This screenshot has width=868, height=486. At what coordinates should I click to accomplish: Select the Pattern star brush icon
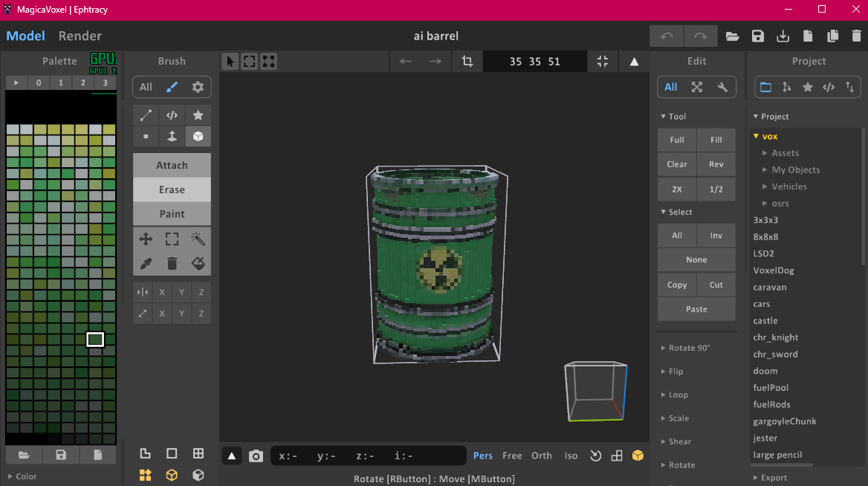pyautogui.click(x=198, y=115)
